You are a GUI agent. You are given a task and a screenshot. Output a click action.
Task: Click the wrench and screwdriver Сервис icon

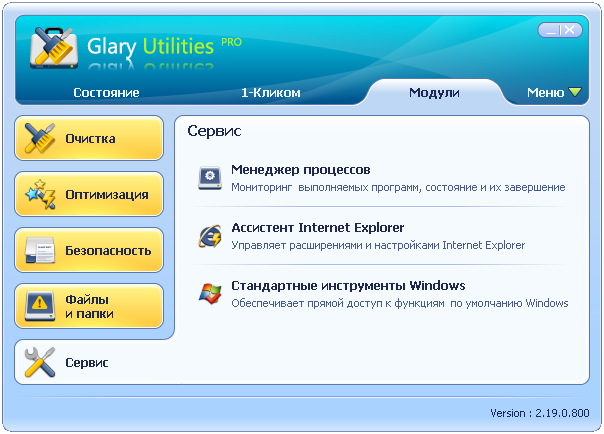[x=40, y=362]
